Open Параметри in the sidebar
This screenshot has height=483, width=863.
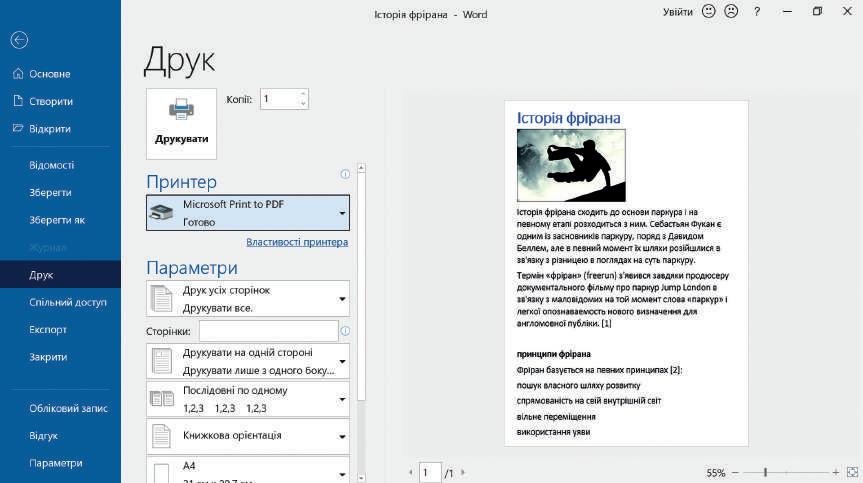pyautogui.click(x=56, y=463)
